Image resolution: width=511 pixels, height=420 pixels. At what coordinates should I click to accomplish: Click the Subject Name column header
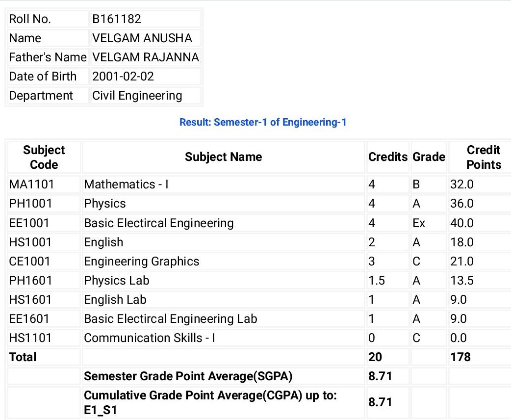pos(223,157)
